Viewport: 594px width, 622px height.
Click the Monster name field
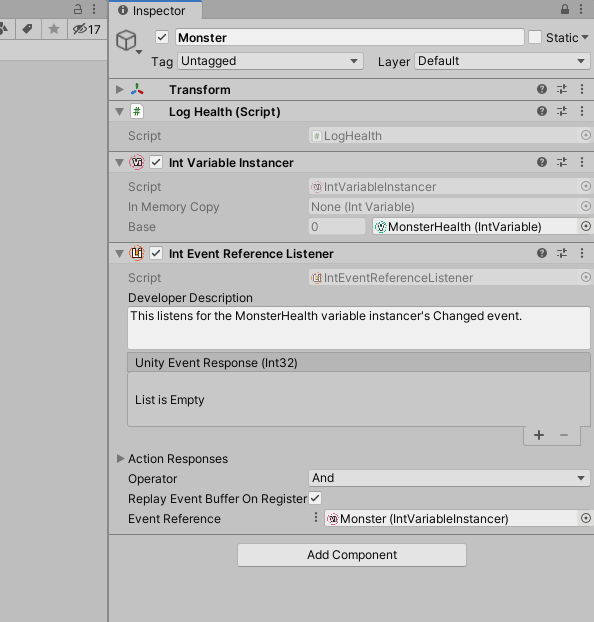350,37
